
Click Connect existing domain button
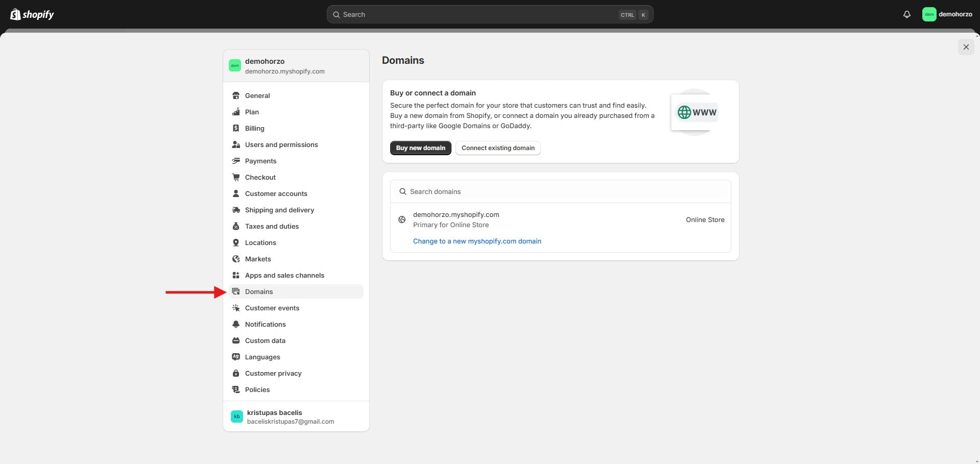(498, 148)
